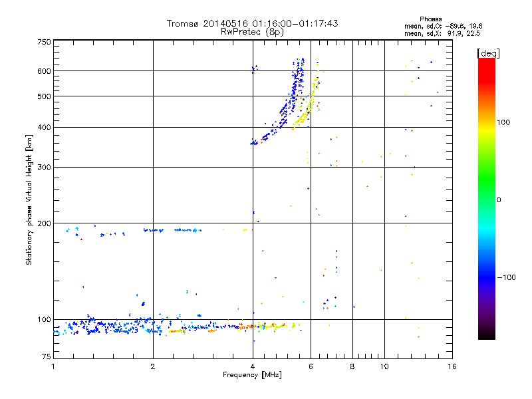Click the y-axis tick label '400'
The height and width of the screenshot is (399, 532).
pos(44,127)
